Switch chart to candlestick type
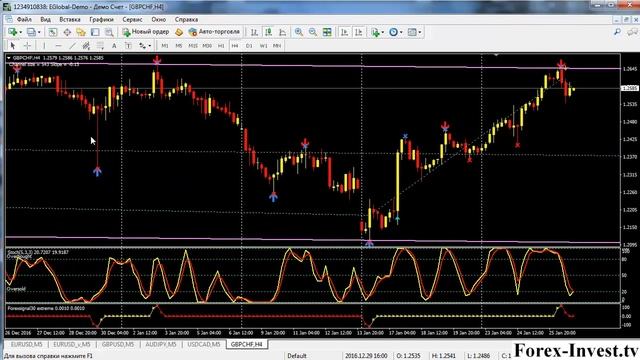Viewport: 640px width, 360px height. [268, 32]
